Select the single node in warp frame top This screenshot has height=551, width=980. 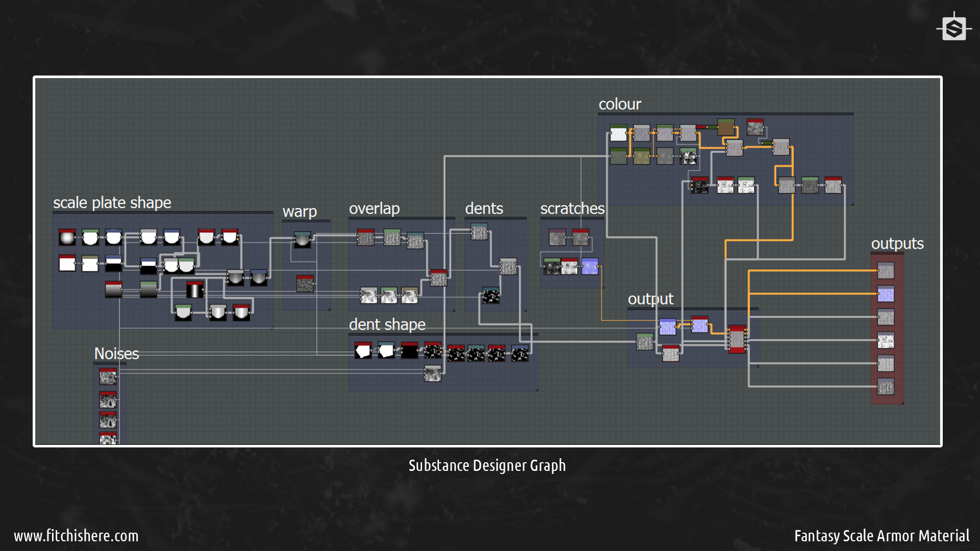[x=302, y=239]
